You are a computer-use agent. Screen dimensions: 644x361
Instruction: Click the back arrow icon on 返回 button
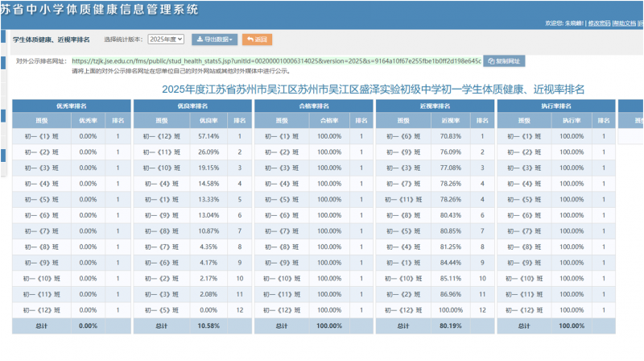[250, 39]
